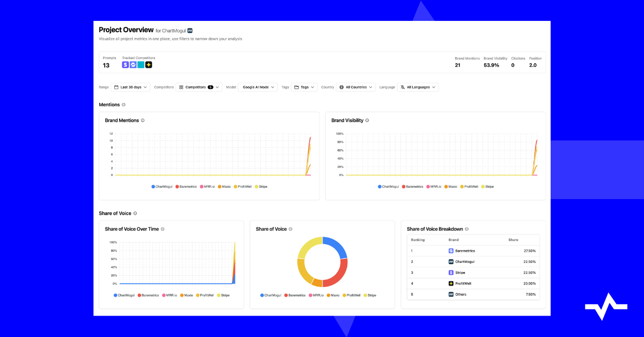The image size is (644, 337).
Task: Click the Brand column header
Action: [x=453, y=240]
